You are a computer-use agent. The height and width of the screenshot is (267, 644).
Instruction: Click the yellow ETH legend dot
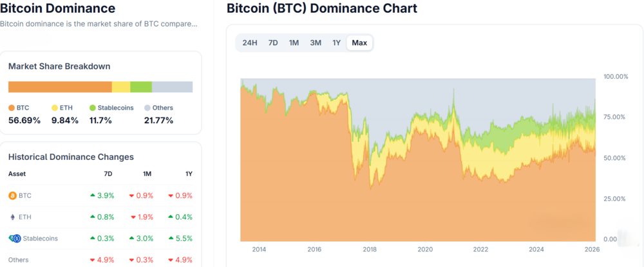click(x=54, y=108)
